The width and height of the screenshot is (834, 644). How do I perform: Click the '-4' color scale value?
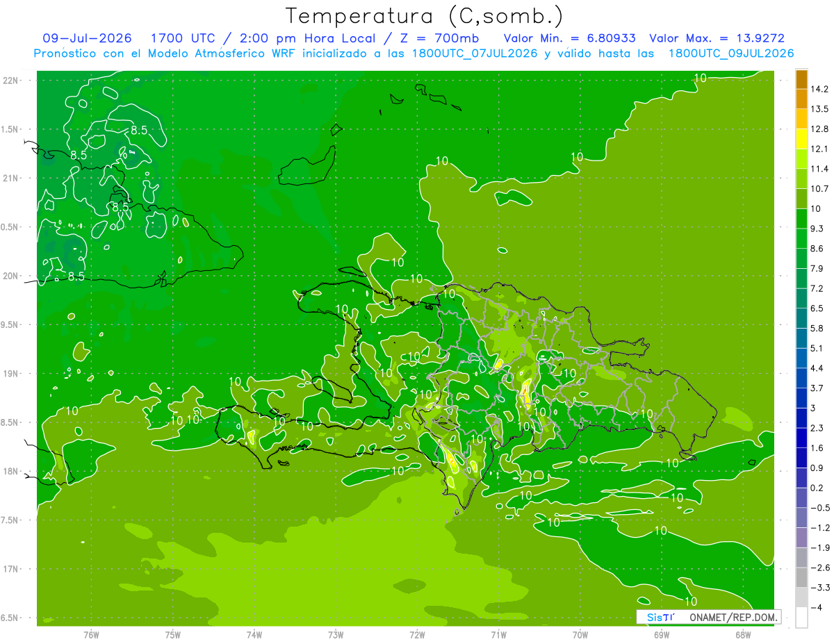816,608
